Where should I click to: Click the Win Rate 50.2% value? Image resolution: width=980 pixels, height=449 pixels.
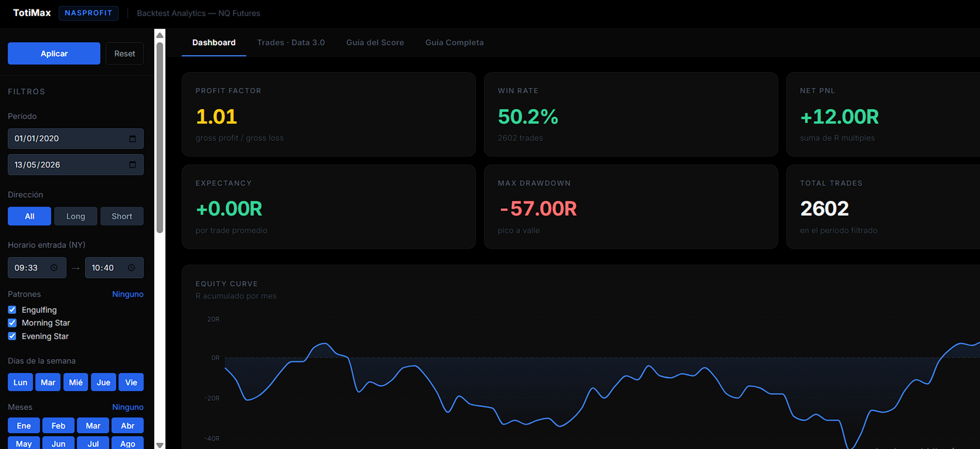(528, 117)
